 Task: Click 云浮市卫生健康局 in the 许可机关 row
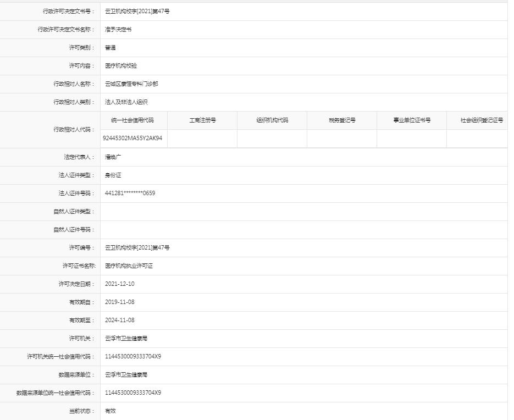(126, 338)
